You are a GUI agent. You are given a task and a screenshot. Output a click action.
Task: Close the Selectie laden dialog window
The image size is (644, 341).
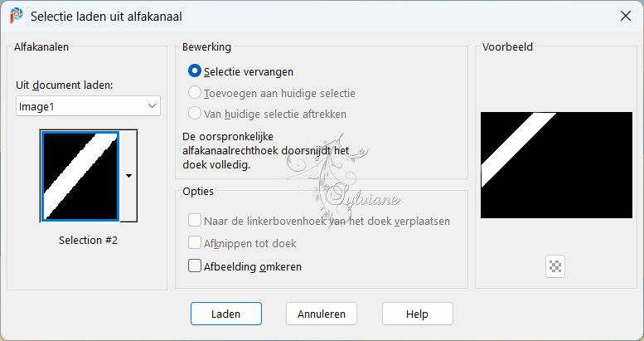(626, 16)
